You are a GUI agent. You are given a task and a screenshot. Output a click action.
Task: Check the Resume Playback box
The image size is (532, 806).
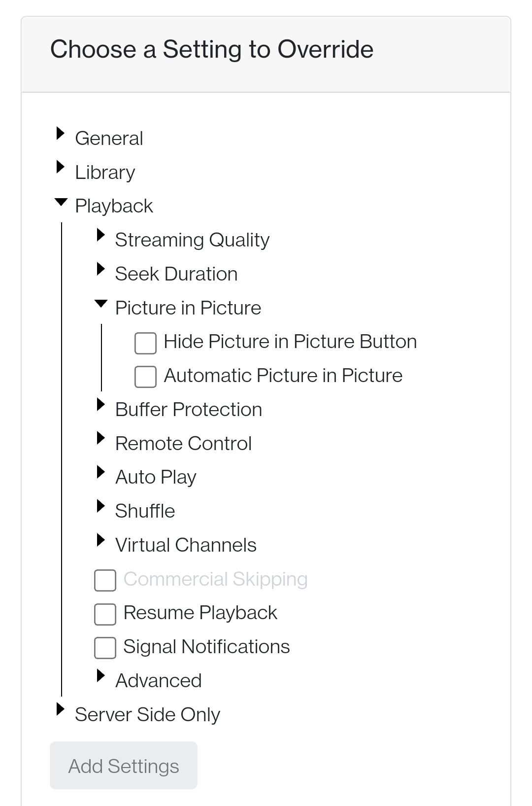point(105,615)
